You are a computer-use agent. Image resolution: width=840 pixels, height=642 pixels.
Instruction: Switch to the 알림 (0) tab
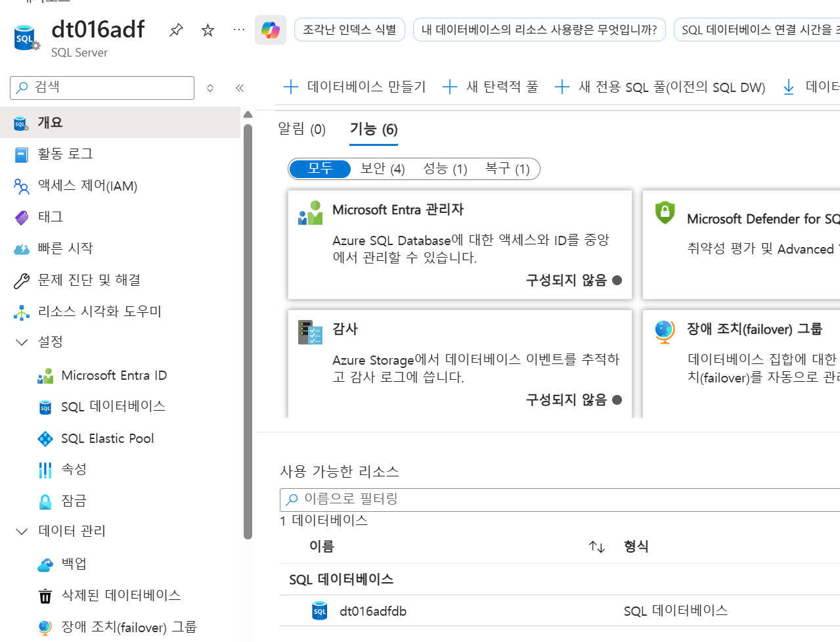tap(302, 129)
